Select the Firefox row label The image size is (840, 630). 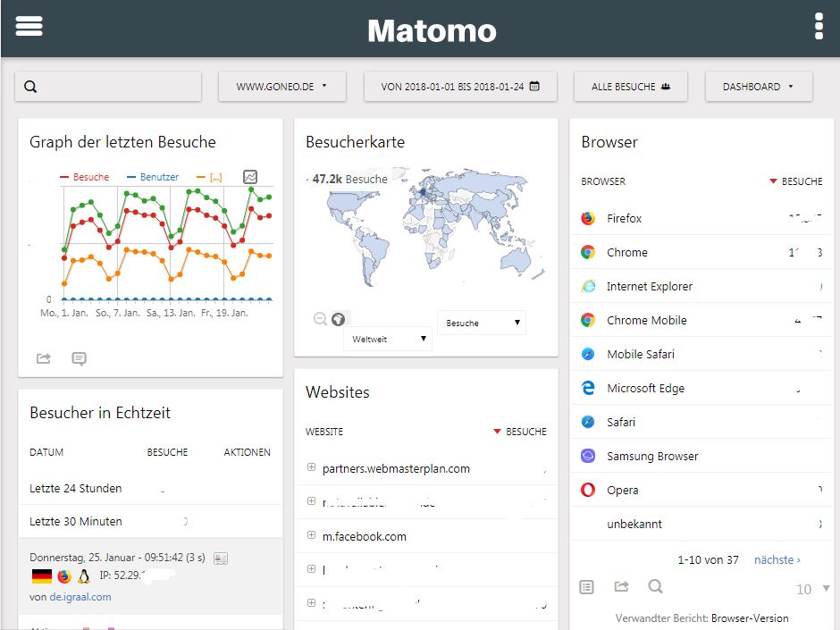[x=624, y=218]
